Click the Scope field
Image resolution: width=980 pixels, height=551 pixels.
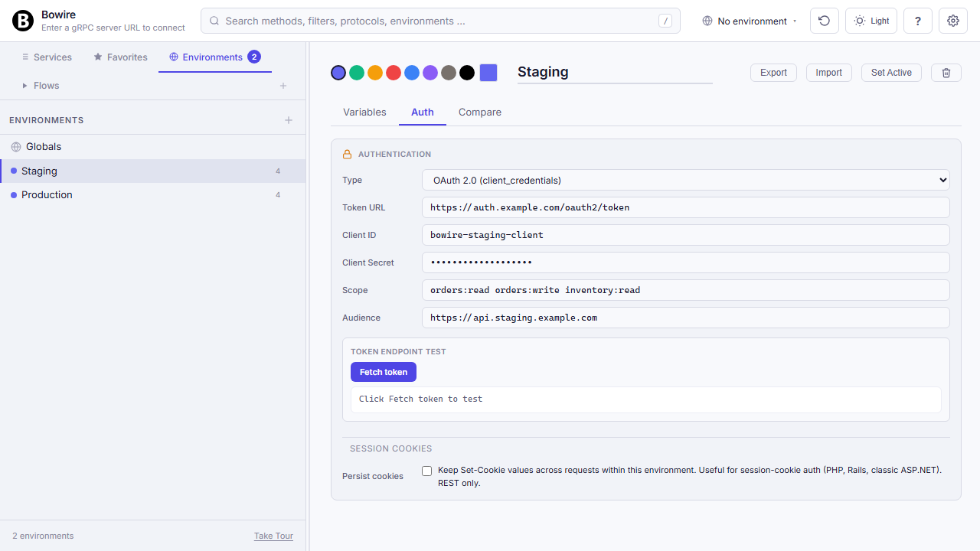686,290
